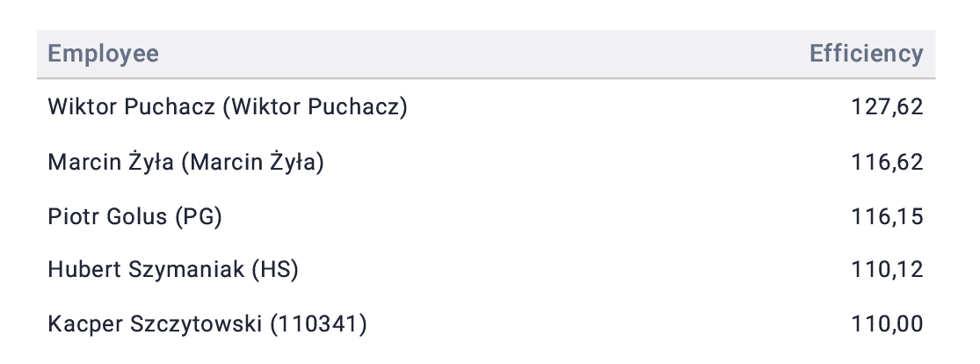Click the 110,00 efficiency value
The height and width of the screenshot is (364, 980).
pyautogui.click(x=887, y=324)
